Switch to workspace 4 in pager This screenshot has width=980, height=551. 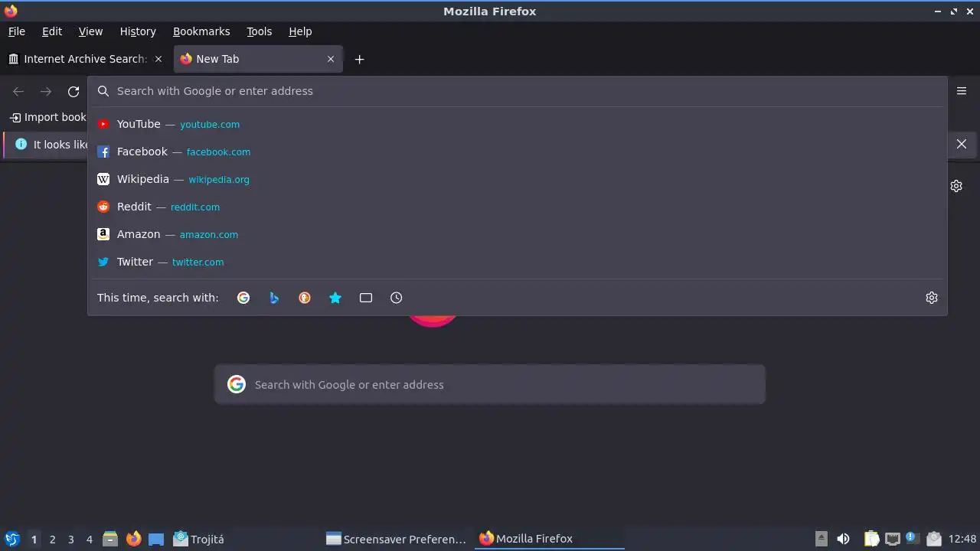[x=89, y=539]
